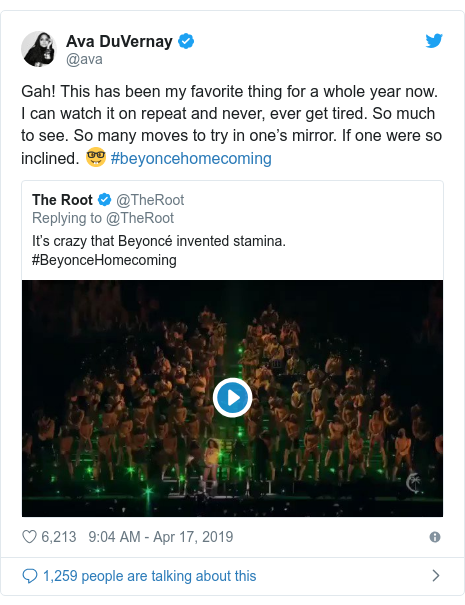This screenshot has width=465, height=605.
Task: Open Ava DuVernay's profile avatar
Action: (39, 49)
